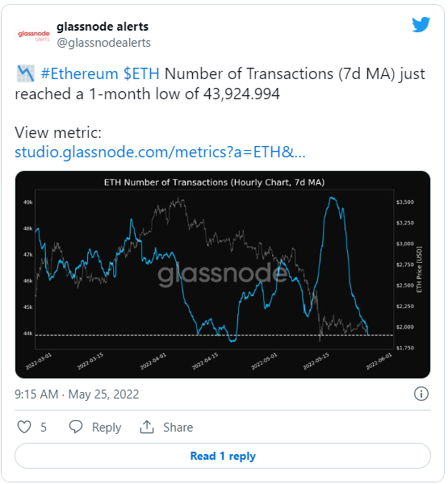This screenshot has width=448, height=484.
Task: Open the glassnode alerts profile avatar
Action: tap(34, 35)
